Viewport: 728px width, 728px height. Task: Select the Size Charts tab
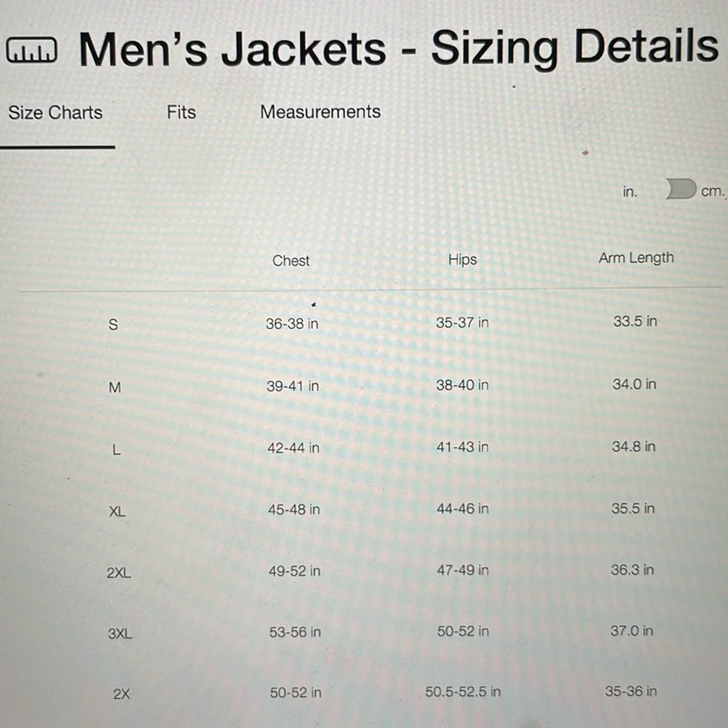pos(55,113)
